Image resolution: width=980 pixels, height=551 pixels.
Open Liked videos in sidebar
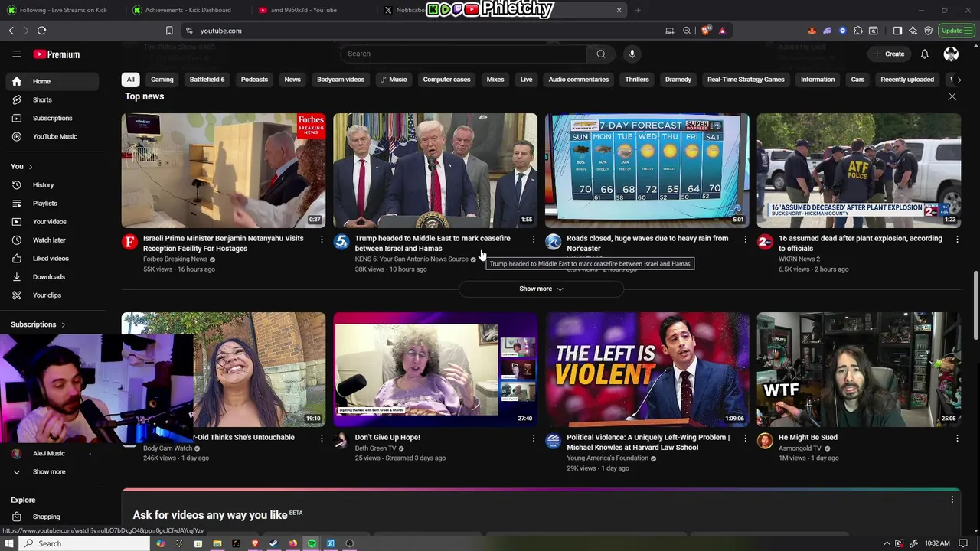click(52, 258)
